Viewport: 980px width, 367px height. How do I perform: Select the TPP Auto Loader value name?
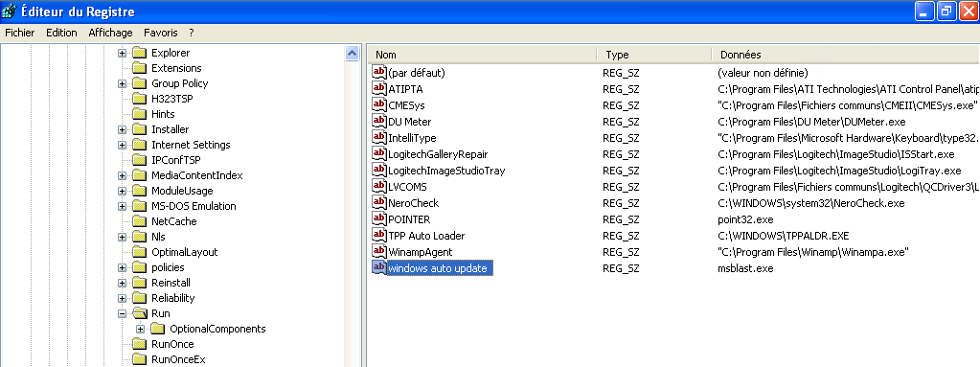click(426, 236)
